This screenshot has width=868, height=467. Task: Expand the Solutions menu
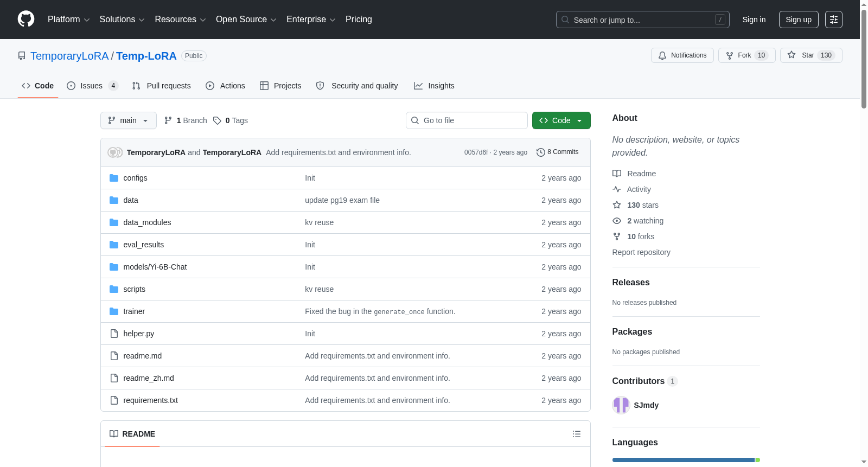122,20
